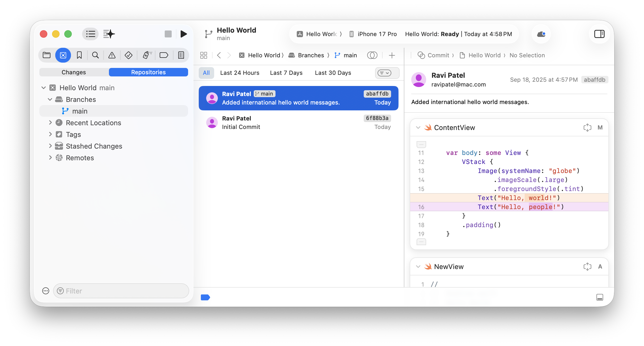Select the Source Control navigator icon
Viewport: 644px width, 346px height.
coord(63,55)
